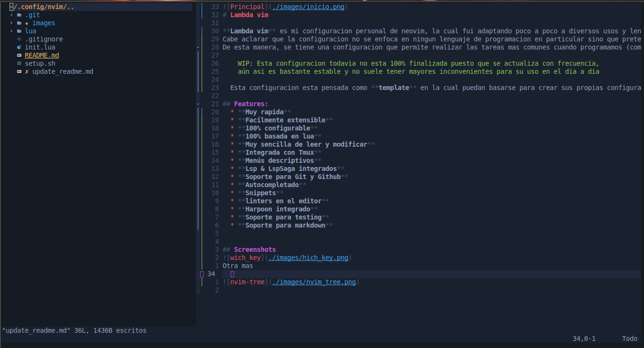Click the bold 'template' word
Viewport: 644px width, 348px height.
(394, 88)
